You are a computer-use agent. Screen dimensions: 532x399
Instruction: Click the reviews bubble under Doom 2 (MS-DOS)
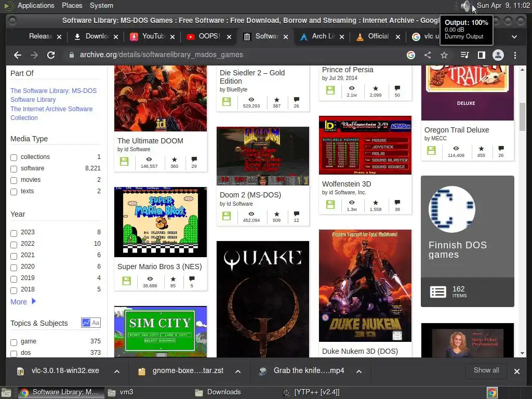tap(297, 214)
